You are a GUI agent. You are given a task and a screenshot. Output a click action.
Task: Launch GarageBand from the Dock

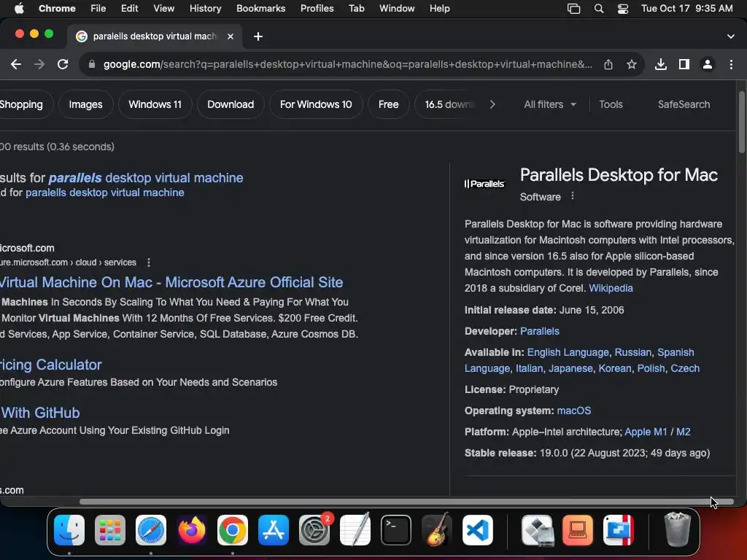(x=437, y=529)
